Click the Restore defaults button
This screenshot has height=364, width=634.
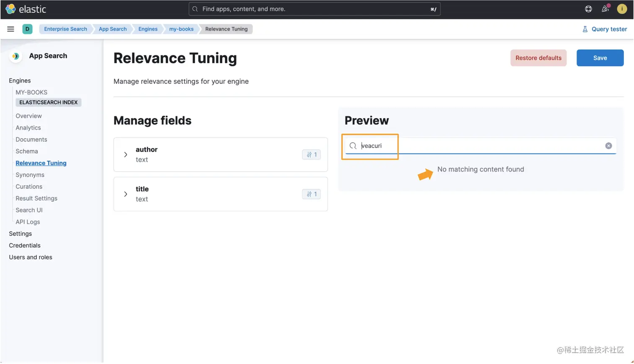tap(538, 58)
